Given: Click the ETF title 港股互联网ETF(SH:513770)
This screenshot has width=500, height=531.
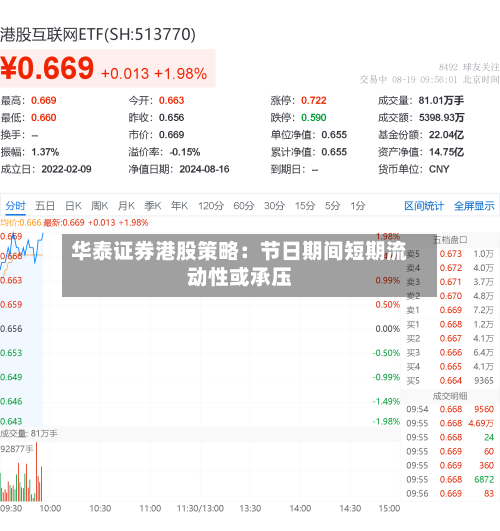Looking at the screenshot, I should [98, 35].
